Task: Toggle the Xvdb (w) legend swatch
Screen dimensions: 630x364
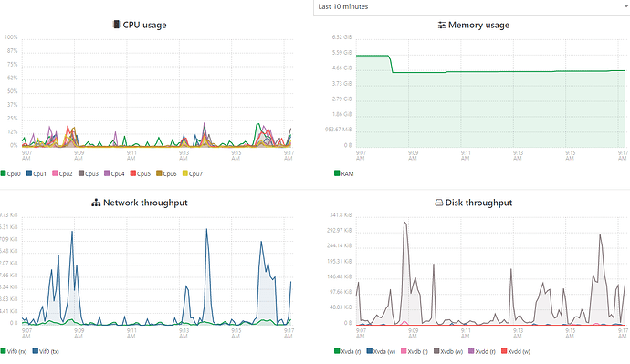Action: coord(436,351)
